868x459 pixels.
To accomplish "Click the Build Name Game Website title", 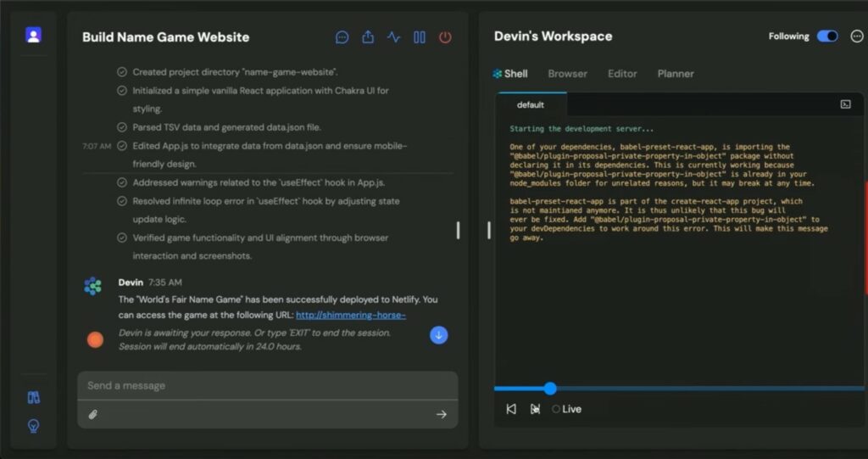I will [165, 37].
